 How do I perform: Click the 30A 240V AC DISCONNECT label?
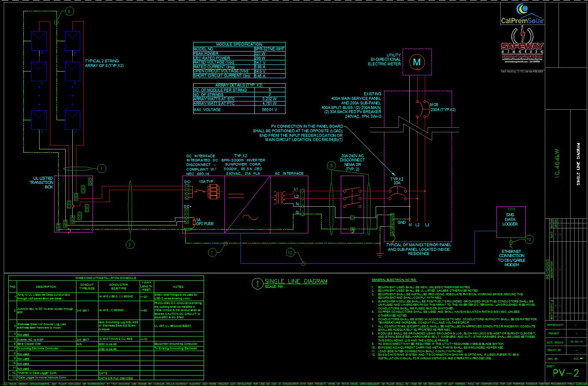352,162
